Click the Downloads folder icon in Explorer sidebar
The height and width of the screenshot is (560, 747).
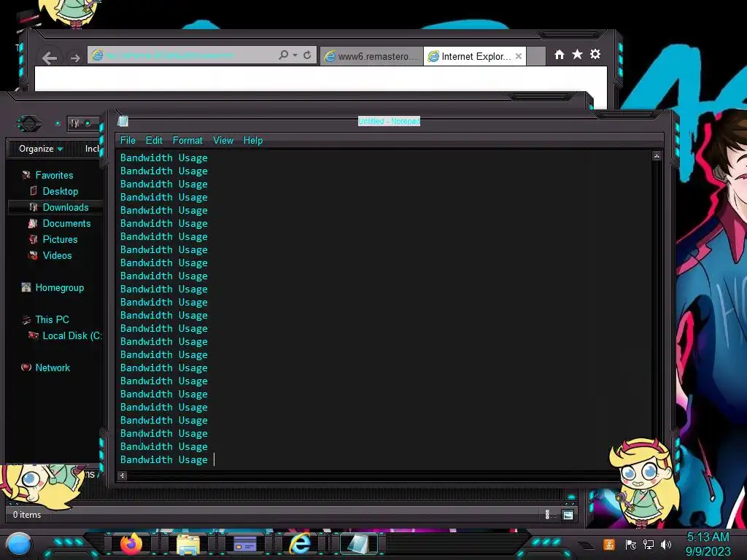pyautogui.click(x=34, y=207)
